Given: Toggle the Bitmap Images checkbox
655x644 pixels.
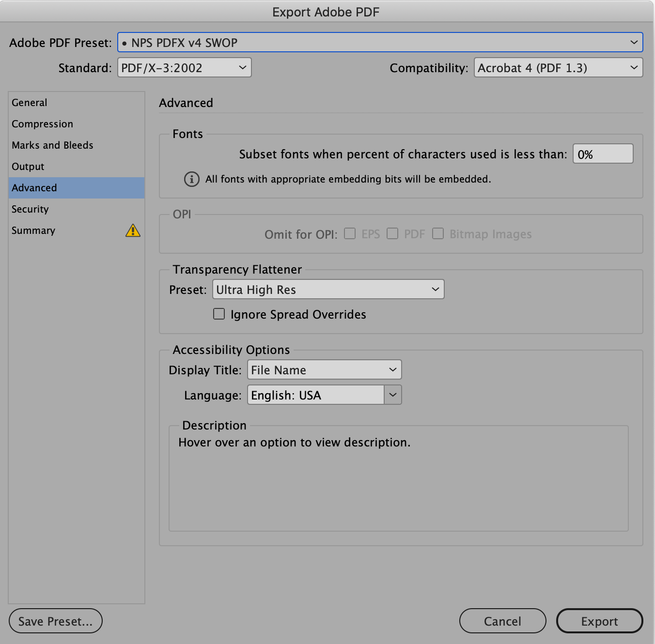Looking at the screenshot, I should click(x=438, y=233).
